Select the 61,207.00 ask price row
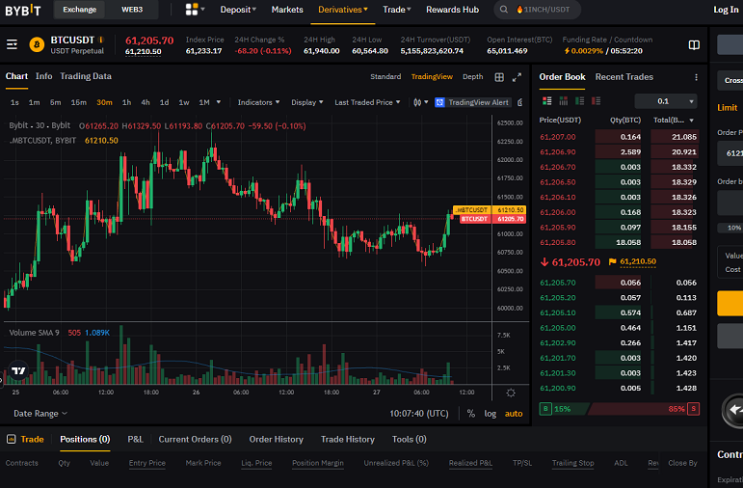 [x=619, y=137]
